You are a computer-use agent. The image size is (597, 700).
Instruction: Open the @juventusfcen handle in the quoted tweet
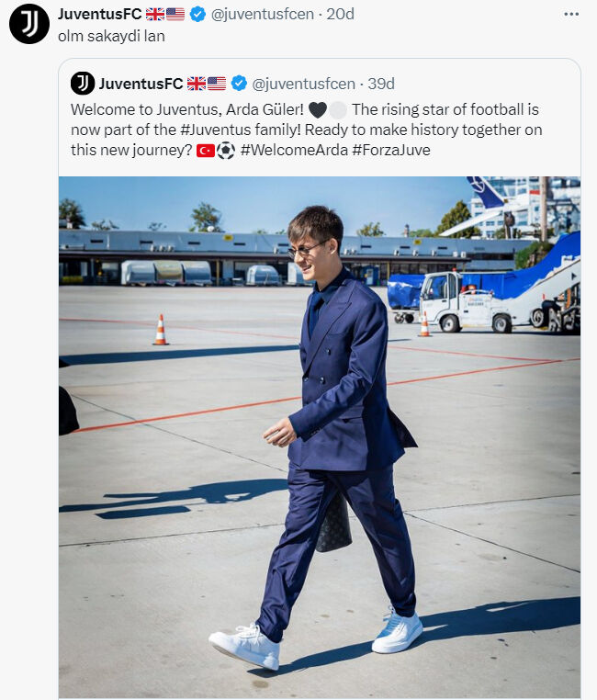[x=302, y=84]
